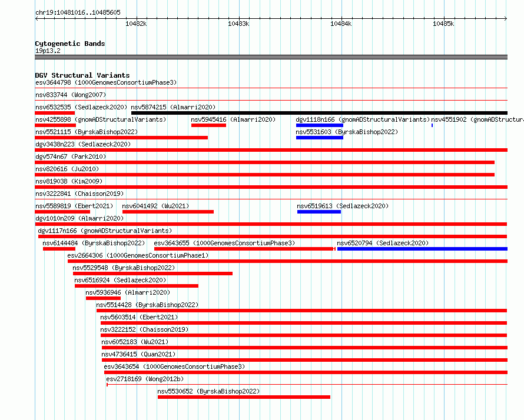Click blue bar under nsv5531603
The width and height of the screenshot is (524, 420).
click(x=320, y=138)
